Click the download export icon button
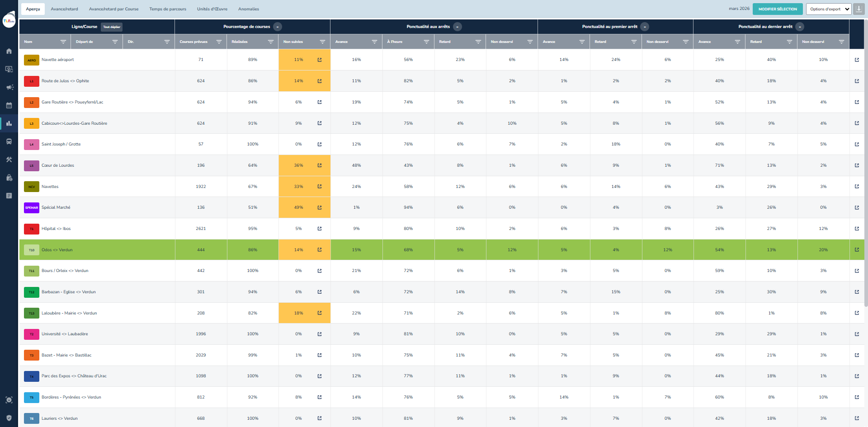 click(x=859, y=9)
